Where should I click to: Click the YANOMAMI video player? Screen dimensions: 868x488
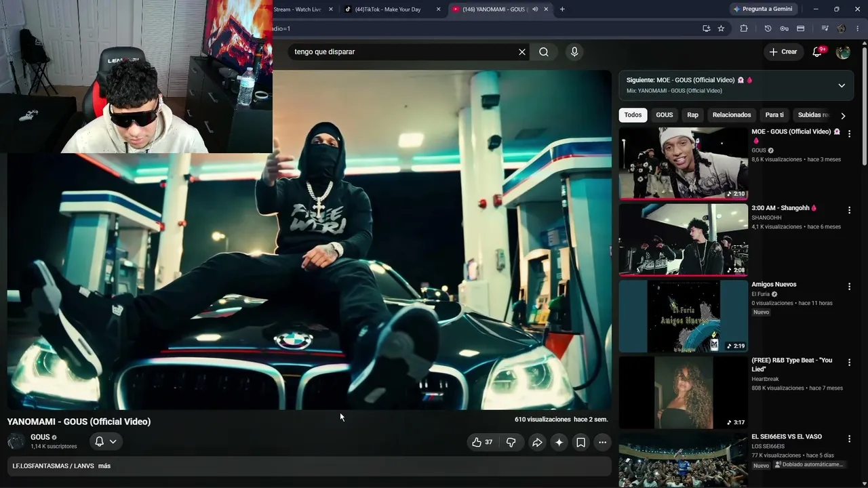pos(309,240)
